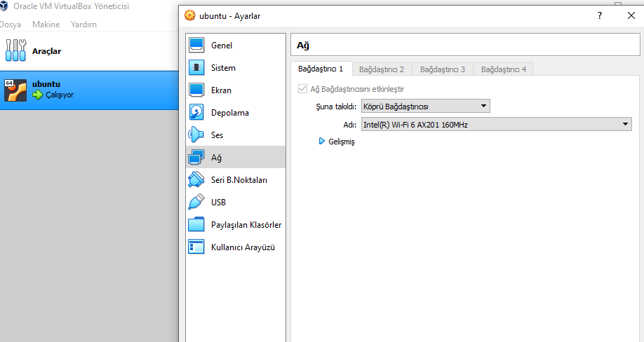Click the Genel label in settings list
Screen dimensions: 644x342
click(x=222, y=45)
